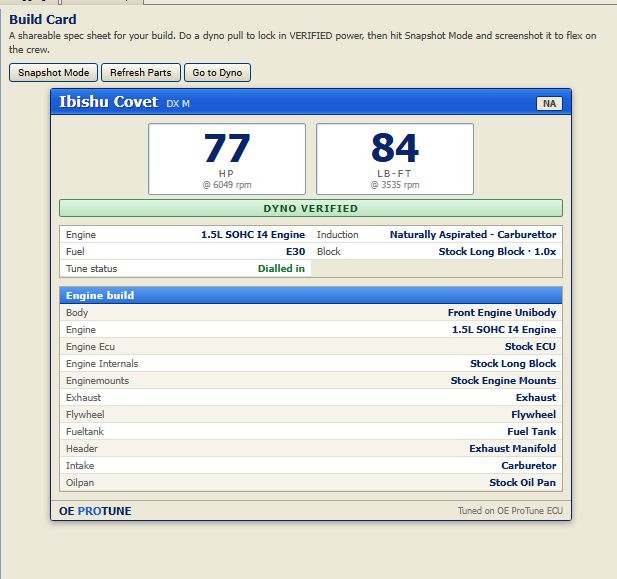The image size is (617, 579).
Task: Open Snapshot Mode
Action: (53, 72)
